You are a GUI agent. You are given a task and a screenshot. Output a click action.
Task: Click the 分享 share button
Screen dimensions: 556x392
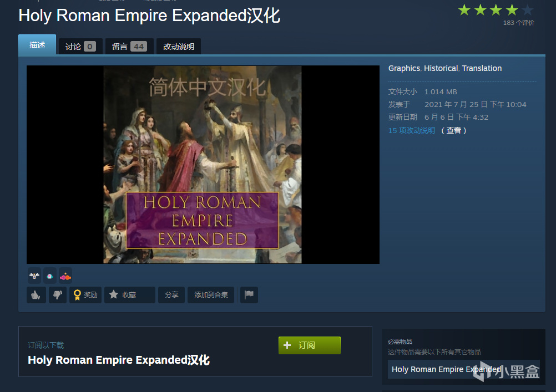pyautogui.click(x=171, y=295)
